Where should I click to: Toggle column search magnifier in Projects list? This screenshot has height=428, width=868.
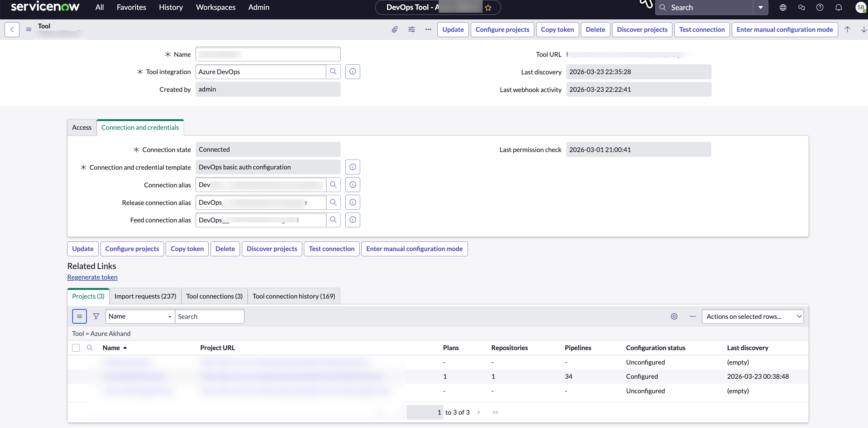pyautogui.click(x=90, y=347)
